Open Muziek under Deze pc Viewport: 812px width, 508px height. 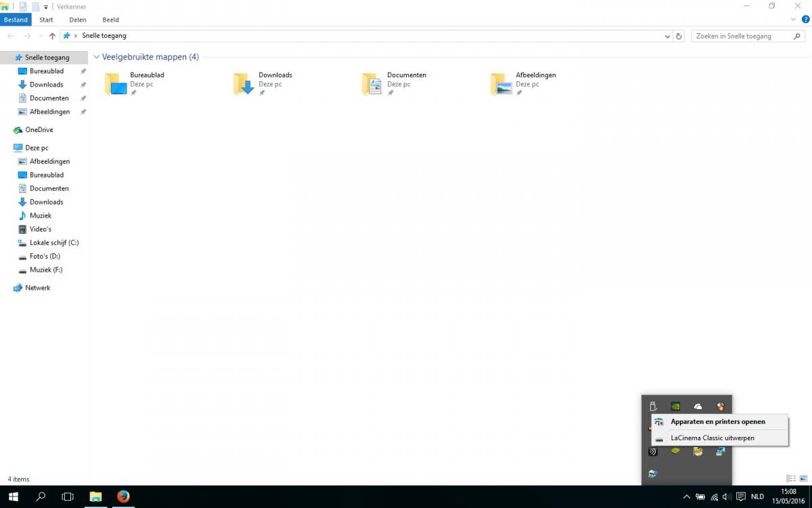click(40, 215)
